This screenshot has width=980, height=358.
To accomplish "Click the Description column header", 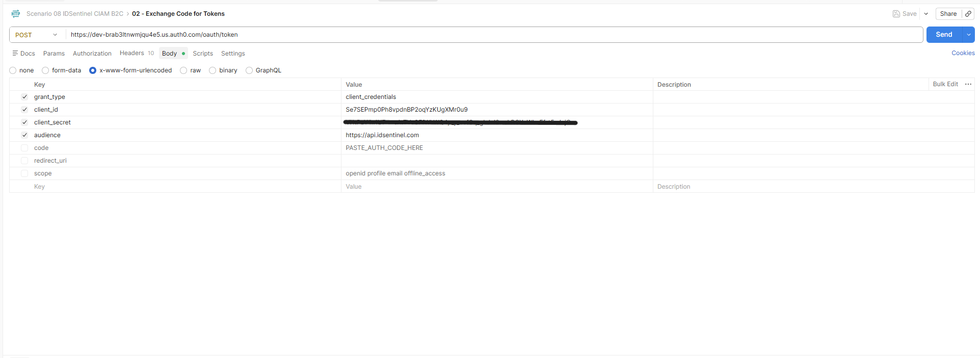I will pos(674,85).
